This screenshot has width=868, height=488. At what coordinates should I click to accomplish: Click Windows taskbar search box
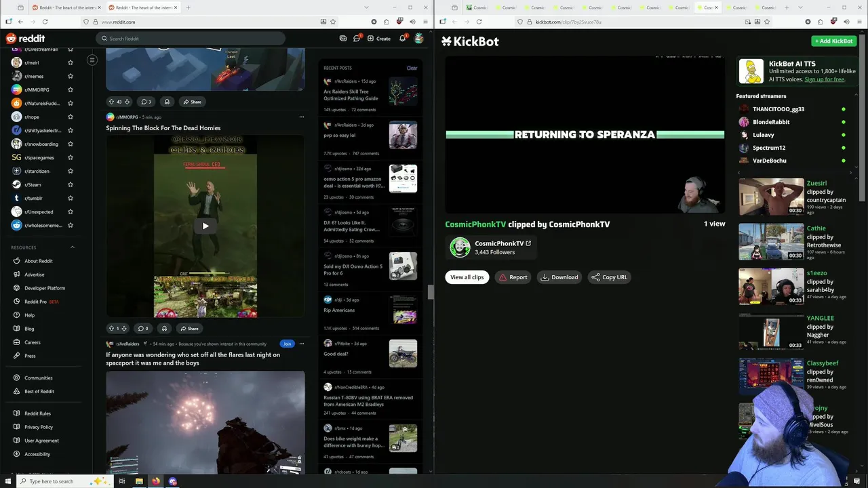64,481
